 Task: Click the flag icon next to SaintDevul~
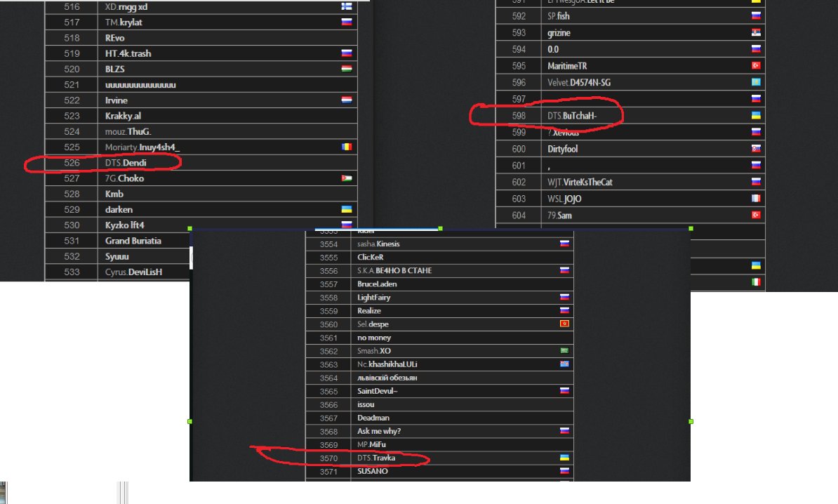click(564, 391)
